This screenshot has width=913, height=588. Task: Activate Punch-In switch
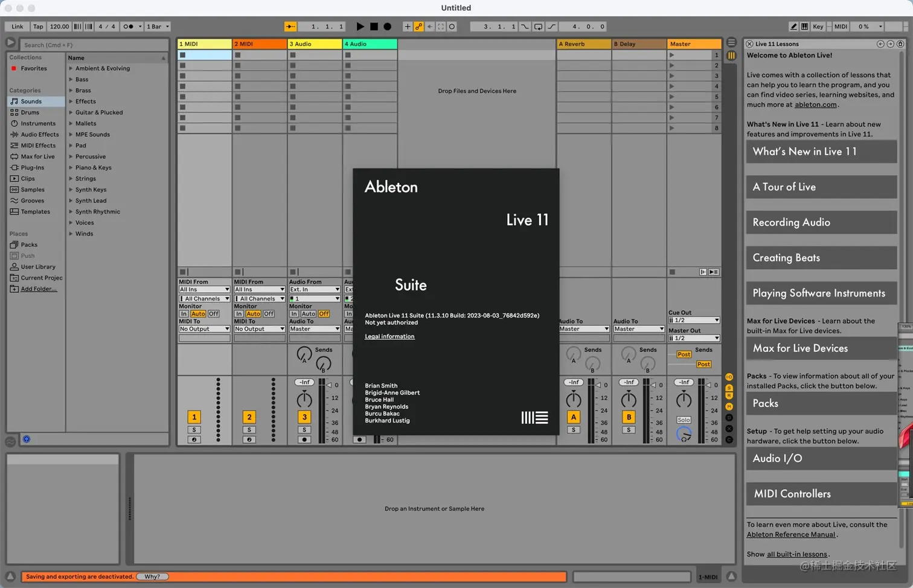click(525, 27)
